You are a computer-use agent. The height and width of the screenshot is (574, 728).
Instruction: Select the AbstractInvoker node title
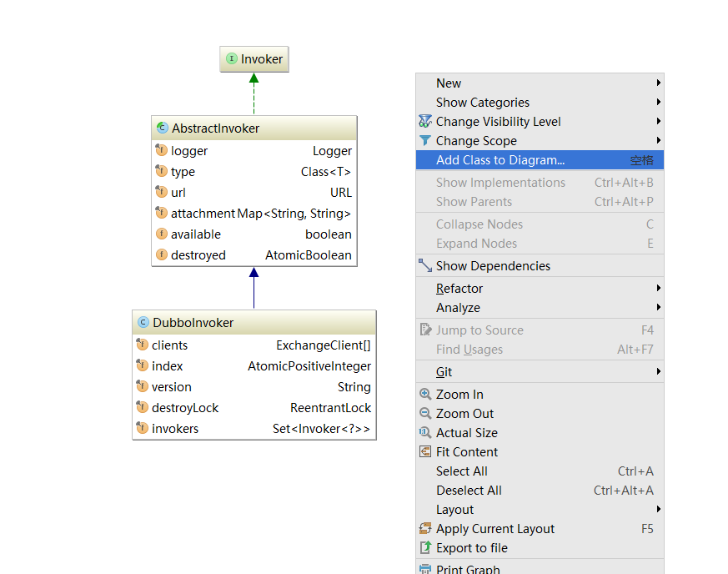point(215,128)
